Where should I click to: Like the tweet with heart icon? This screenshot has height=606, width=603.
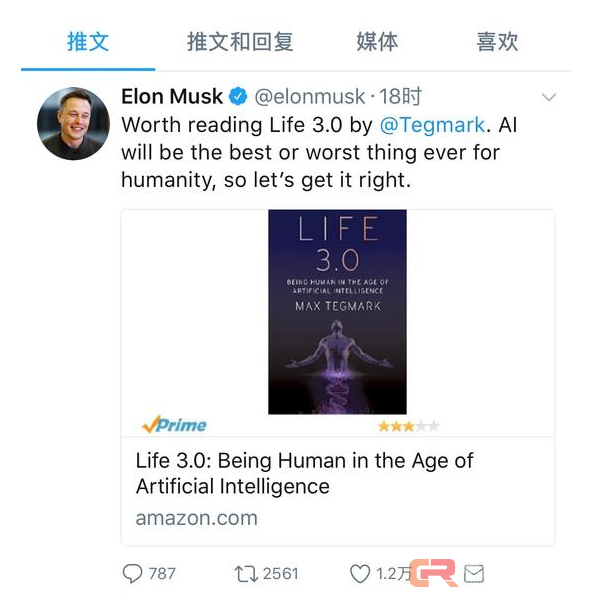(x=360, y=574)
